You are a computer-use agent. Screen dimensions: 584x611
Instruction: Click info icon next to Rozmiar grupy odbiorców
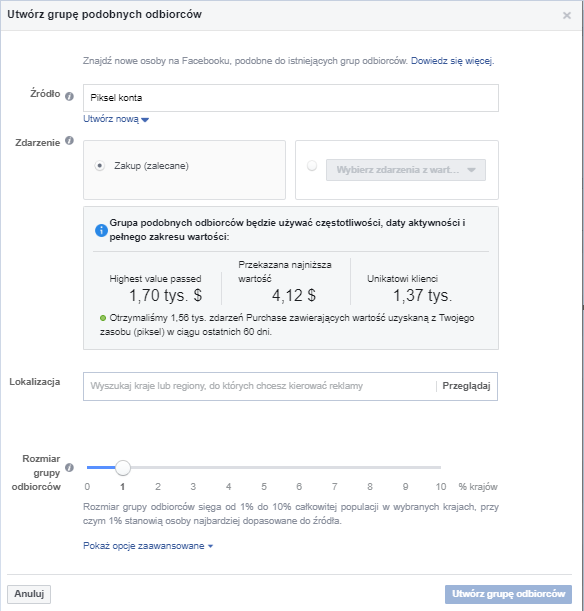(69, 468)
